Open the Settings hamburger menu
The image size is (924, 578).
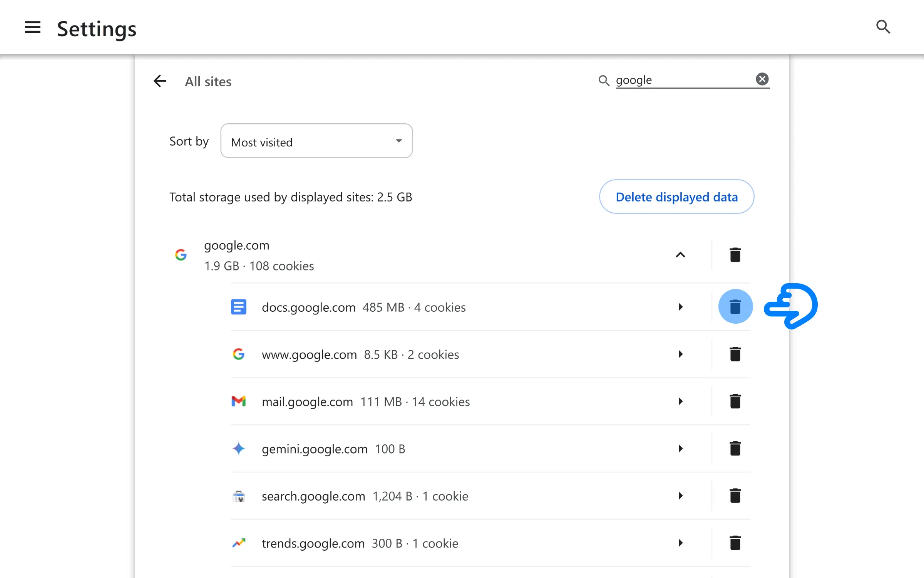pyautogui.click(x=32, y=27)
